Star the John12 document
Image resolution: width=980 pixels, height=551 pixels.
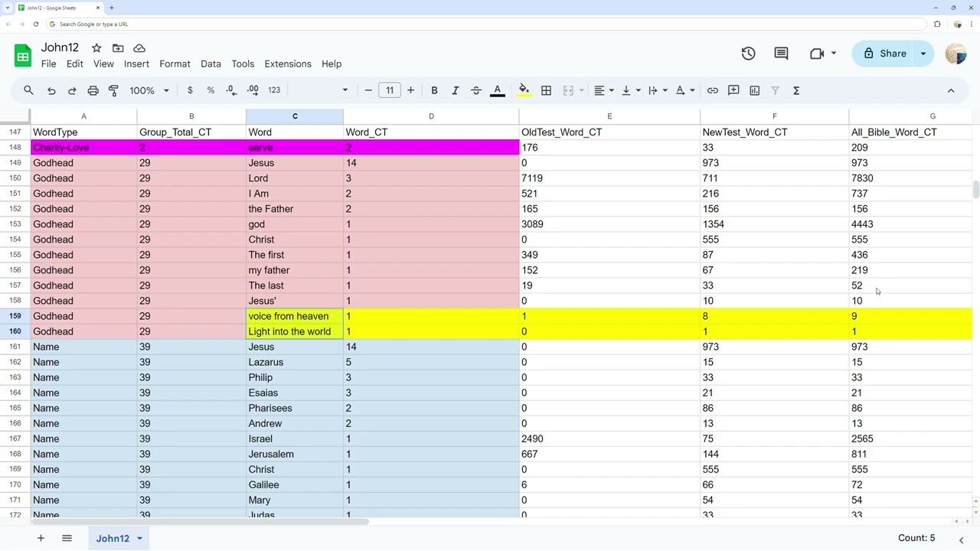pos(96,47)
